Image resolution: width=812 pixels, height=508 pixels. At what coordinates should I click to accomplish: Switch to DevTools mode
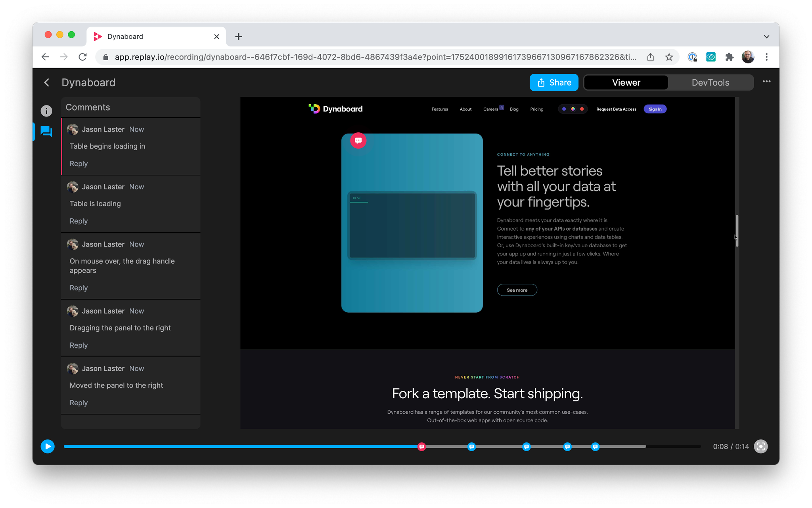[x=710, y=82]
